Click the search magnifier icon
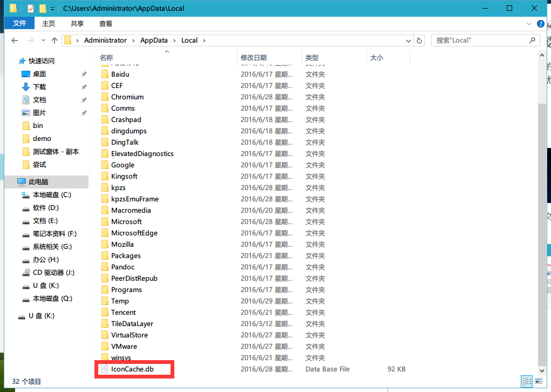Viewport: 551px width, 392px height. [532, 40]
